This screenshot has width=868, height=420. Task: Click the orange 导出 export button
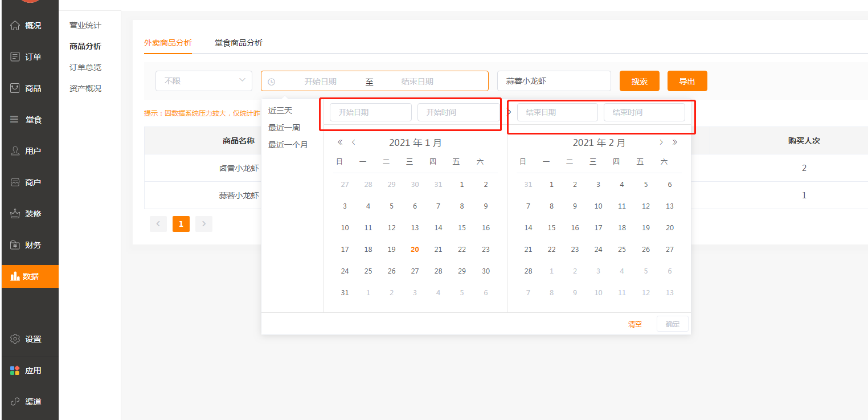(687, 81)
